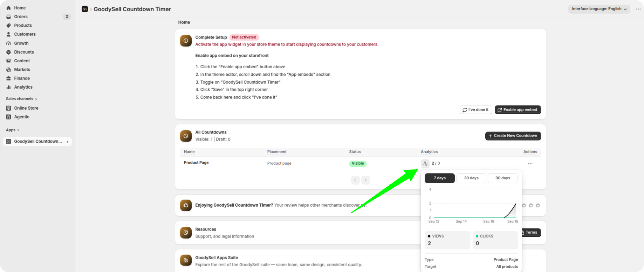This screenshot has height=275, width=644.
Task: Click the Terms button
Action: pyautogui.click(x=531, y=233)
